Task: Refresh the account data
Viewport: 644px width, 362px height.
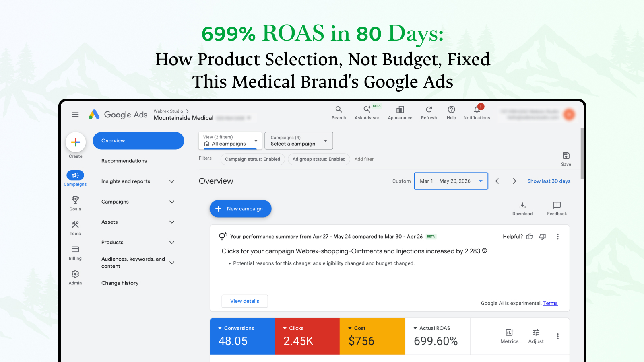Action: pyautogui.click(x=429, y=113)
